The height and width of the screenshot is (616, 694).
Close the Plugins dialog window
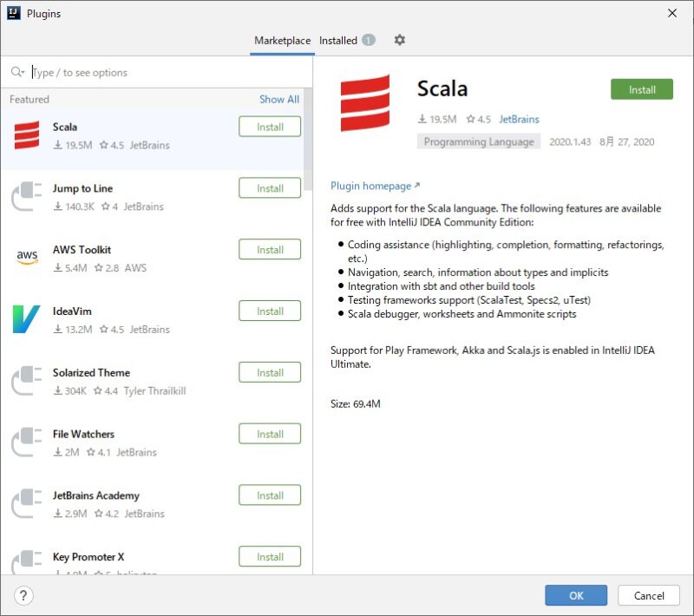click(671, 13)
